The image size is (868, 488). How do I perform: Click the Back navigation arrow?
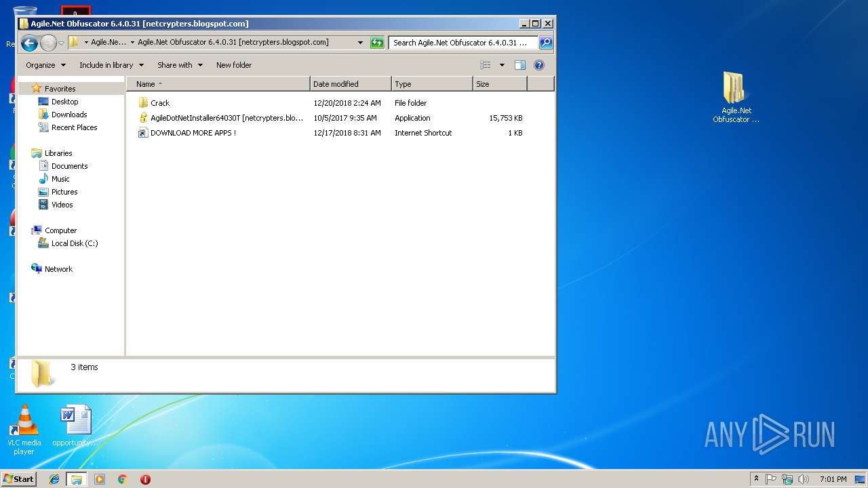click(29, 43)
